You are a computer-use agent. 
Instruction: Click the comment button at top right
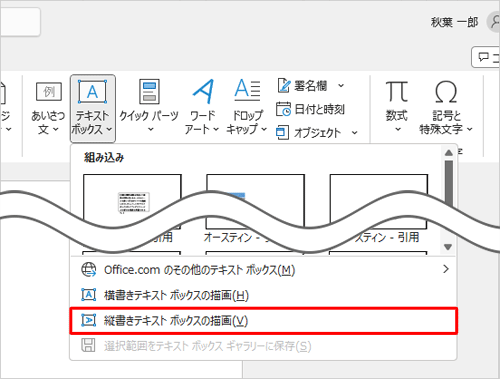[x=485, y=57]
